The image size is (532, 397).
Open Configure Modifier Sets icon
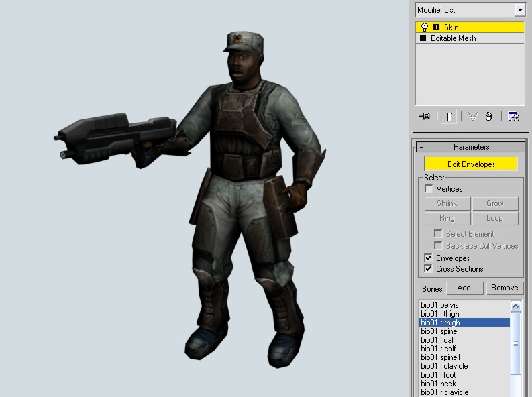[513, 117]
